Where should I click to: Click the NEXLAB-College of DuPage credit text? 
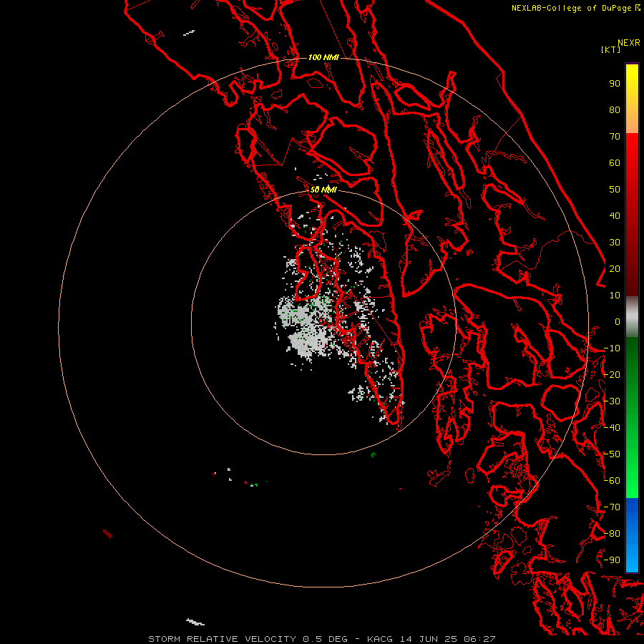point(575,8)
